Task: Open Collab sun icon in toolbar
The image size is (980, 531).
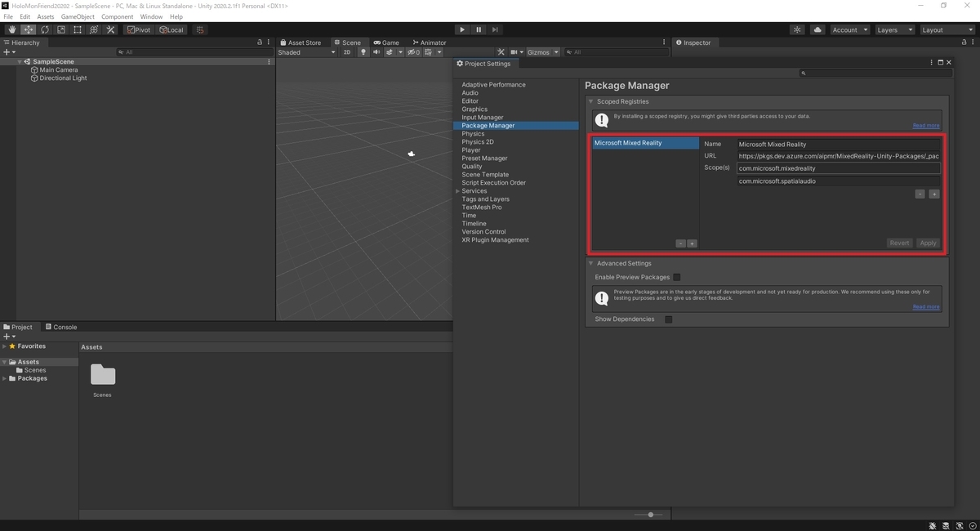Action: tap(798, 29)
